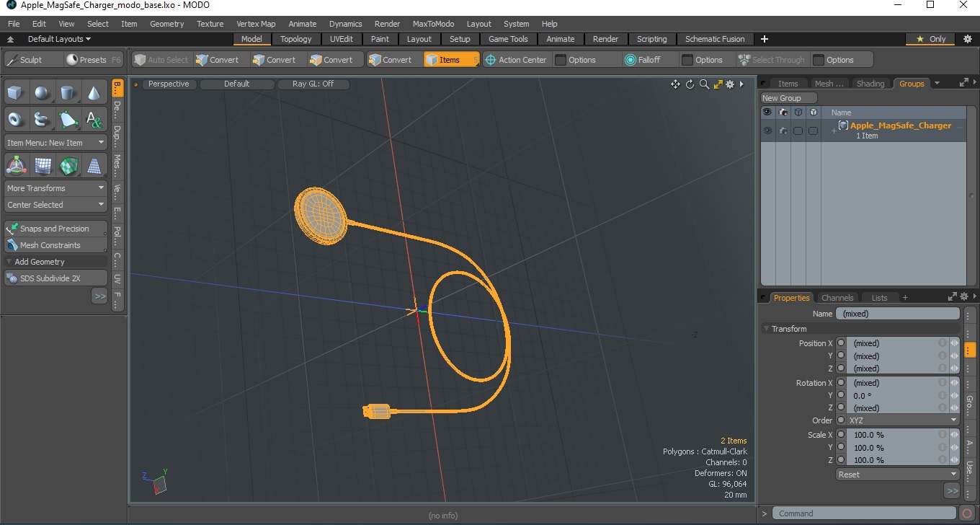Click the Command input field
Viewport: 980px width, 525px height.
[865, 513]
